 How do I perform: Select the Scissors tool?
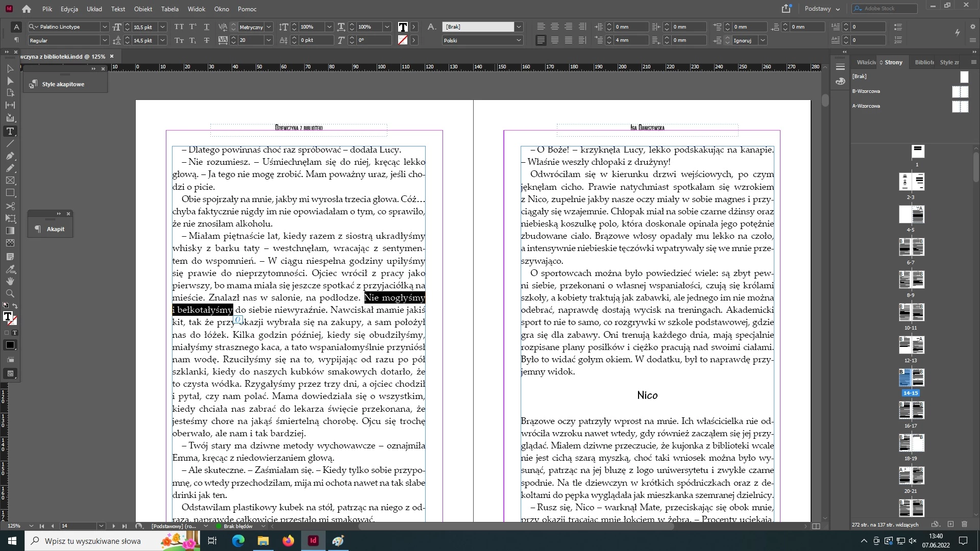coord(10,206)
